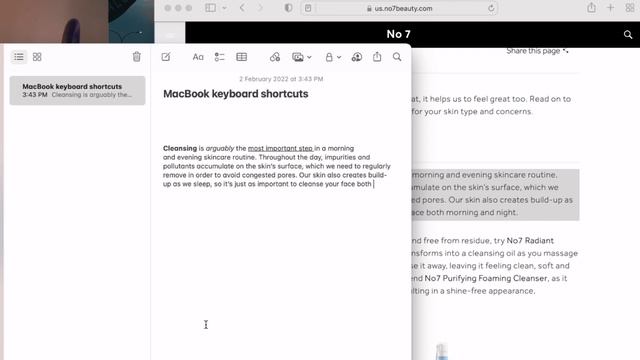Click the underlined text most important step

click(x=280, y=148)
